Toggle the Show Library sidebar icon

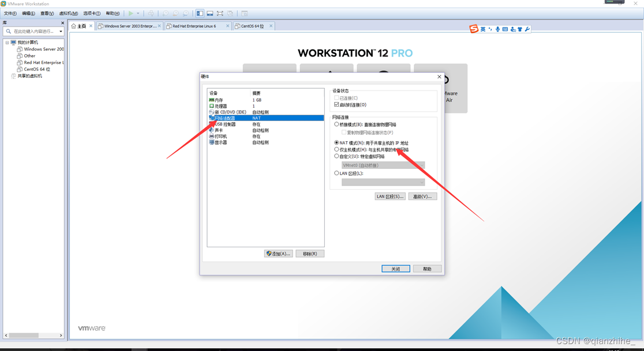click(200, 13)
